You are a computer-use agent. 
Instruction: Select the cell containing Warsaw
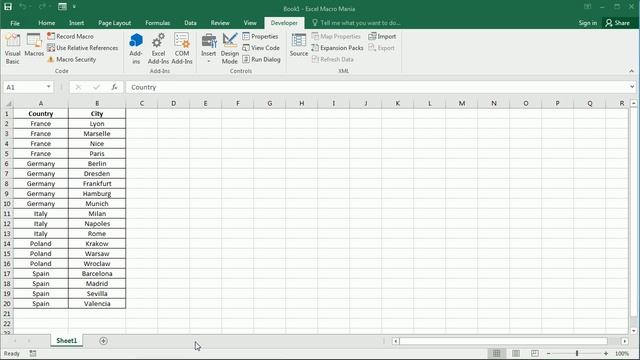[97, 253]
